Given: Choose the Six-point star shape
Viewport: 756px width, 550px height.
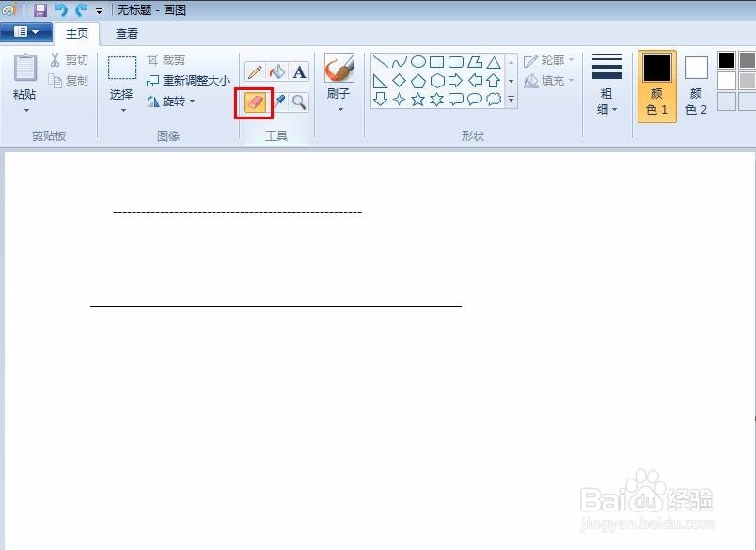Looking at the screenshot, I should pos(437,100).
